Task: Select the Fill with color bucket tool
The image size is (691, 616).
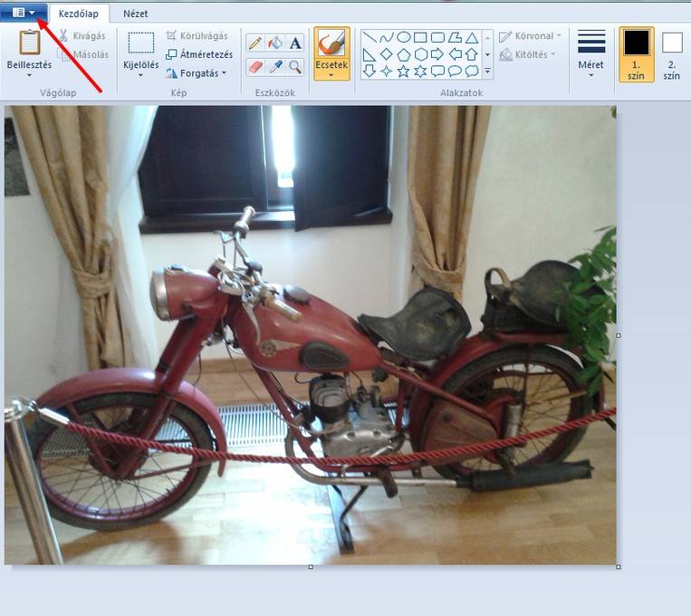Action: coord(275,43)
